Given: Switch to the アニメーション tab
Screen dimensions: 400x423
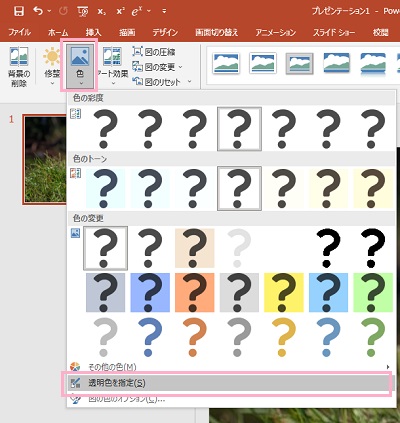Looking at the screenshot, I should pos(276,32).
